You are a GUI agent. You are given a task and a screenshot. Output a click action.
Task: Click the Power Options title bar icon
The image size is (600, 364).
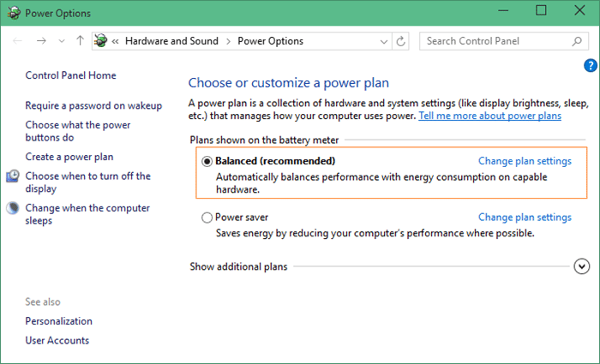14,13
